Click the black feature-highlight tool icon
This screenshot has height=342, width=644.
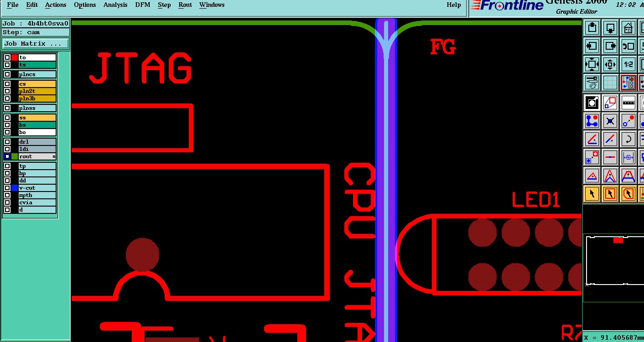point(592,103)
